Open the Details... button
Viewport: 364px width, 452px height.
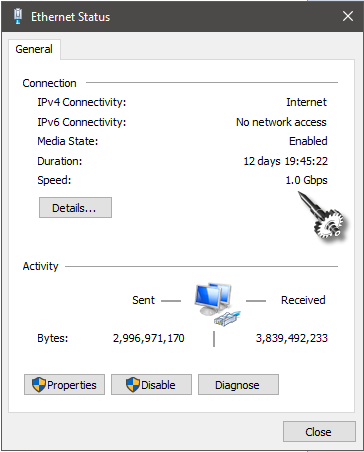tap(75, 208)
